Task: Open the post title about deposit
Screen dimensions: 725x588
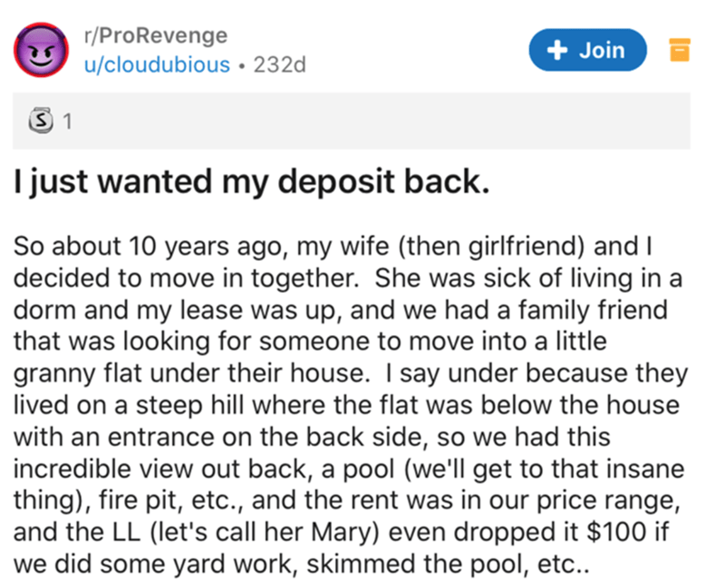Action: click(252, 182)
